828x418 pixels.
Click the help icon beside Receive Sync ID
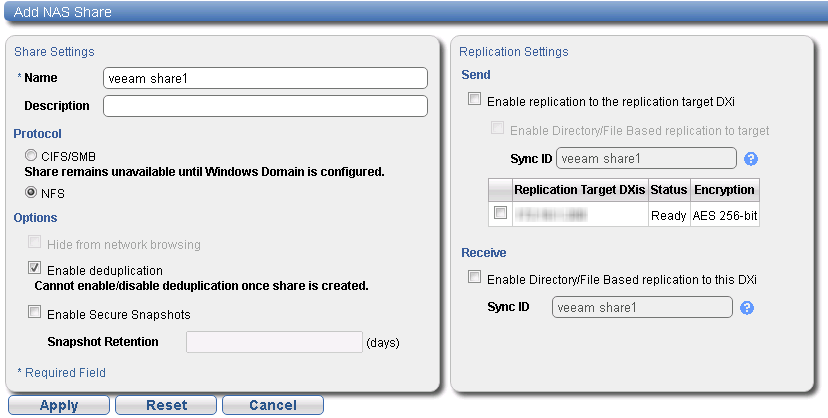tap(746, 307)
